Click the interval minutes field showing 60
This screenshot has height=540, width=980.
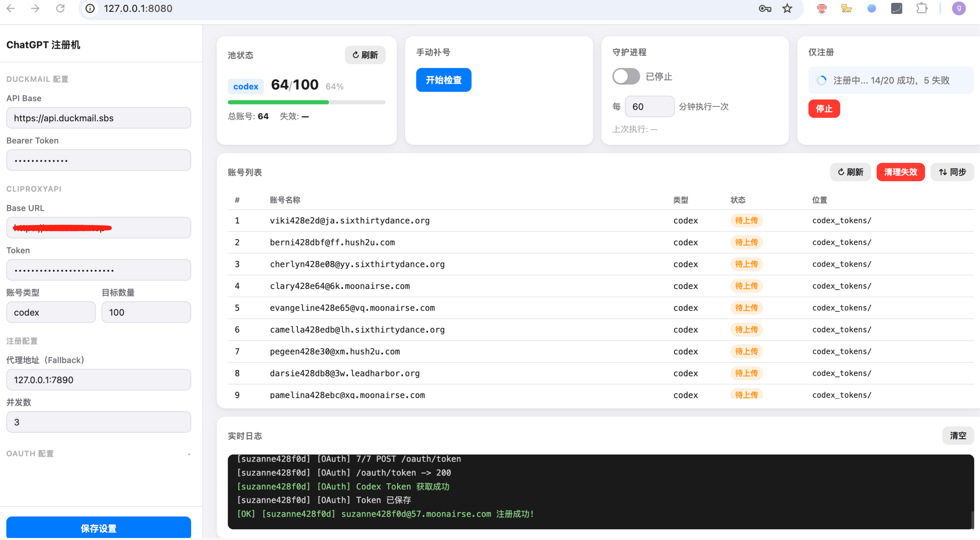pyautogui.click(x=649, y=107)
